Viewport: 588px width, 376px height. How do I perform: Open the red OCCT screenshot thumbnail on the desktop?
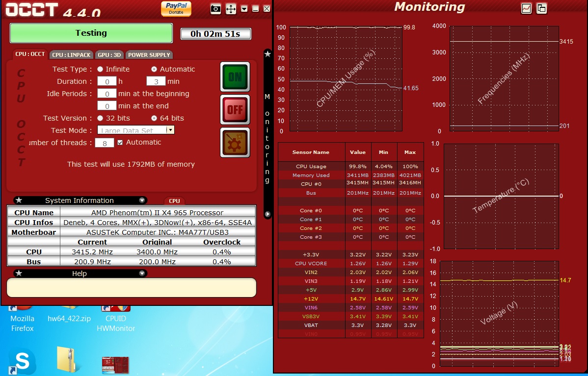116,365
